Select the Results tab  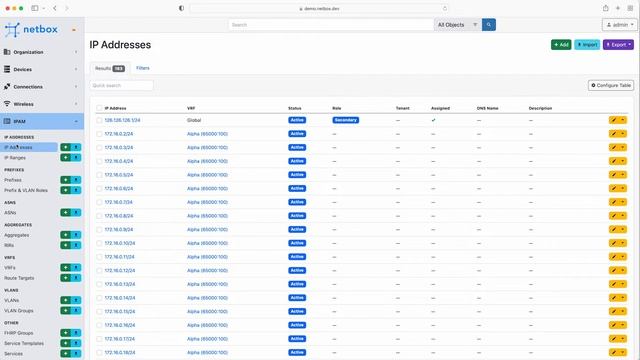tap(109, 68)
